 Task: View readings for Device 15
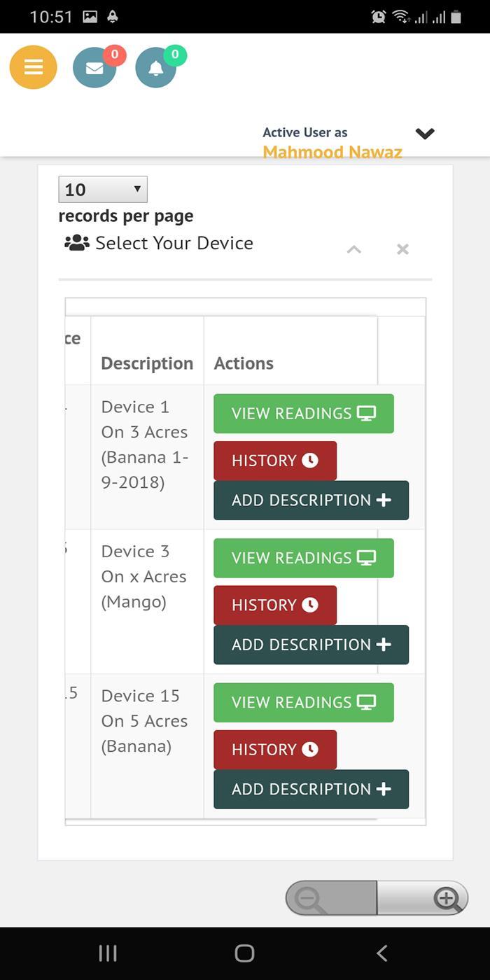303,703
